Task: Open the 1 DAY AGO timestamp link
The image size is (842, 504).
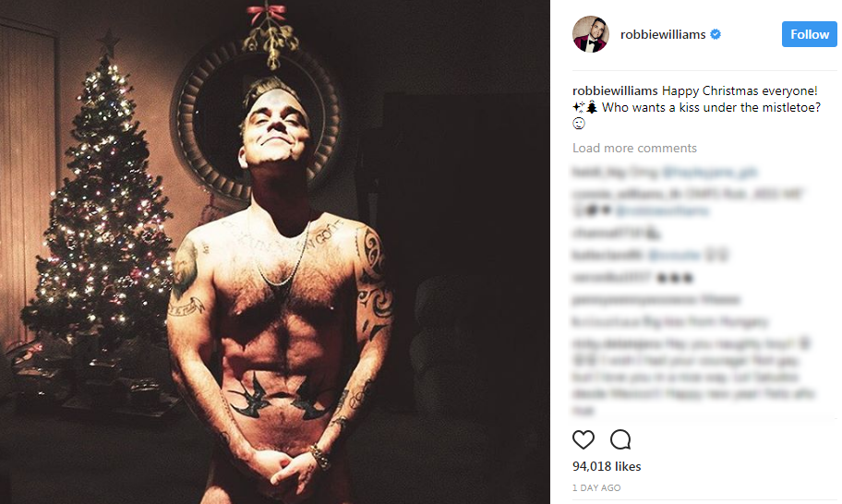Action: [596, 488]
